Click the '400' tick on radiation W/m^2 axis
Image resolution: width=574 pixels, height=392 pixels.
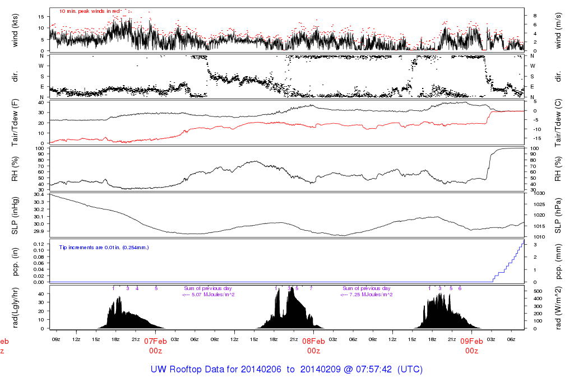[x=538, y=298]
